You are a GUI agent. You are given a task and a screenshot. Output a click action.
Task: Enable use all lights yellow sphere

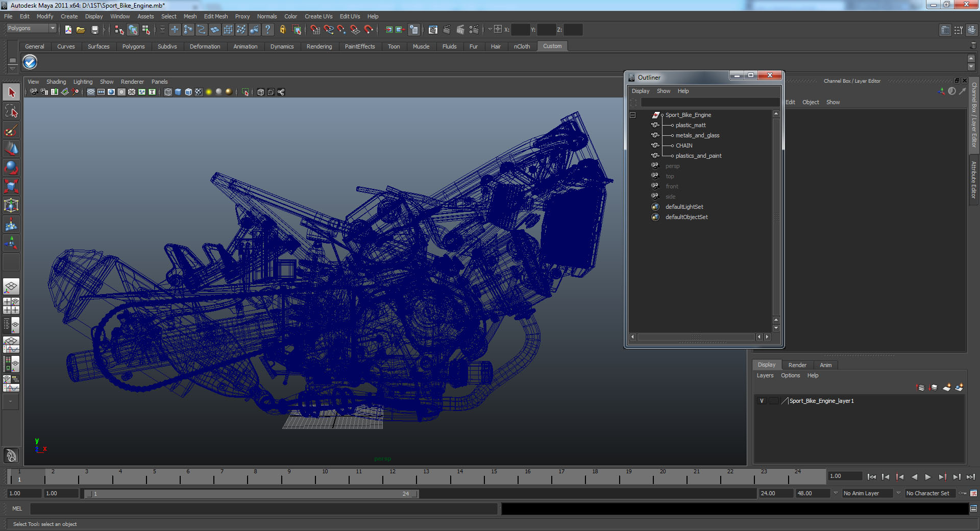coord(209,92)
